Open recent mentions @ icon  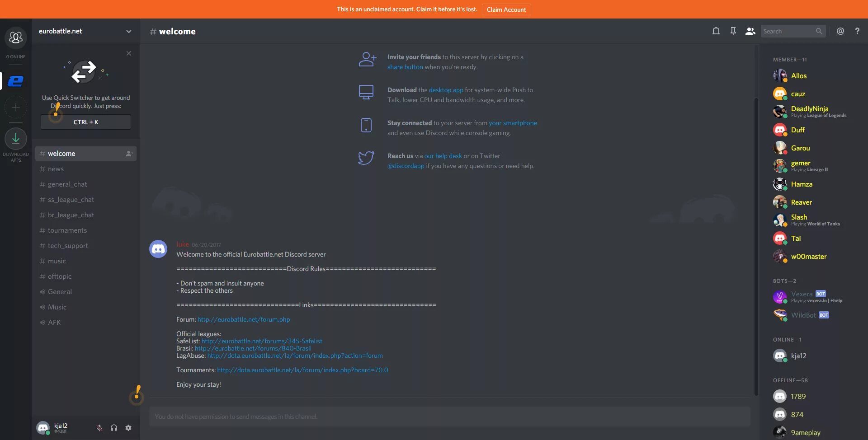[x=840, y=31]
